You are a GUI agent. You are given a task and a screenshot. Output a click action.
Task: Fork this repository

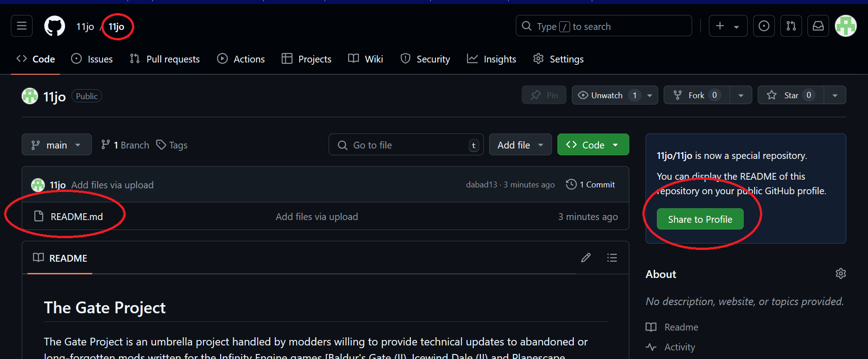pos(697,95)
